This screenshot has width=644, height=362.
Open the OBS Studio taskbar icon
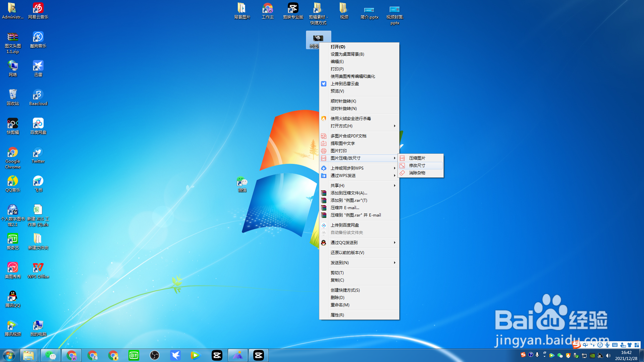(x=155, y=355)
